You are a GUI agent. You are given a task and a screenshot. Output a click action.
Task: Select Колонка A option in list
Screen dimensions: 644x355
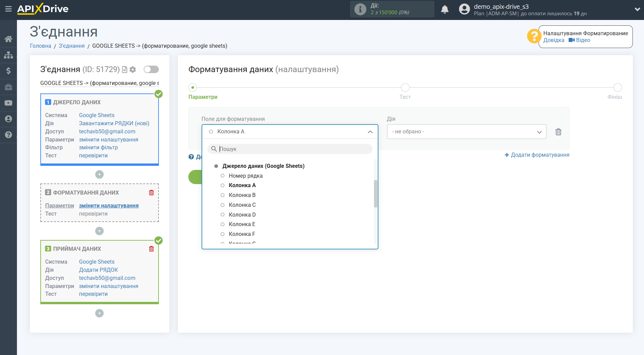pyautogui.click(x=242, y=185)
